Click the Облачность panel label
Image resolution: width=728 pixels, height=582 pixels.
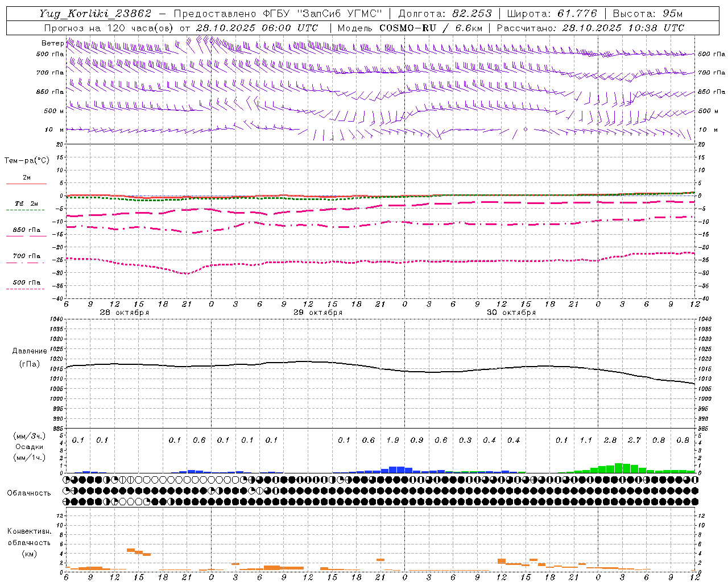[29, 493]
